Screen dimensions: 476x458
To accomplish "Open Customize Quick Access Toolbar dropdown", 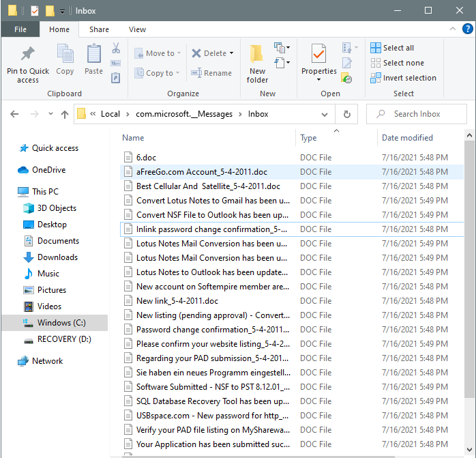I will 62,12.
